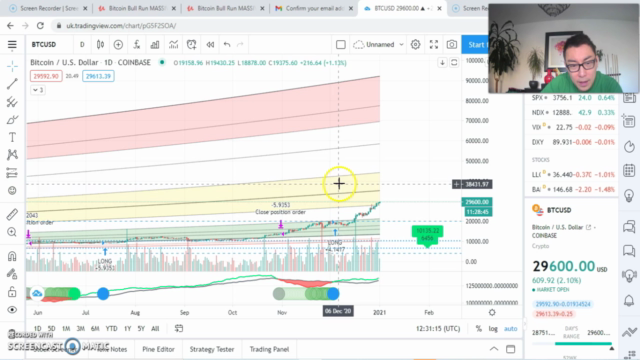Screen dimensions: 640x360
Task: Open the select layout square icon
Action: tap(340, 44)
